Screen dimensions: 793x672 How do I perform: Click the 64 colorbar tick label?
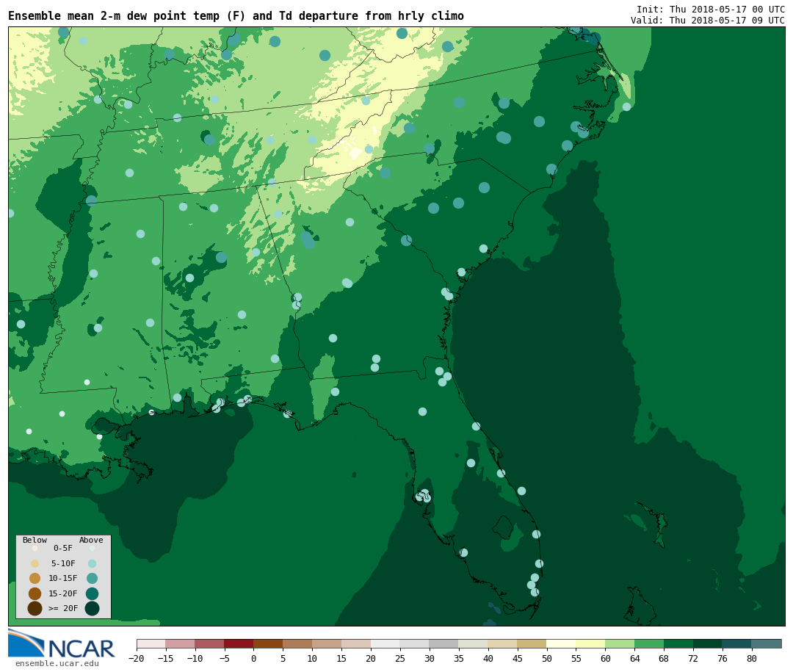(634, 658)
